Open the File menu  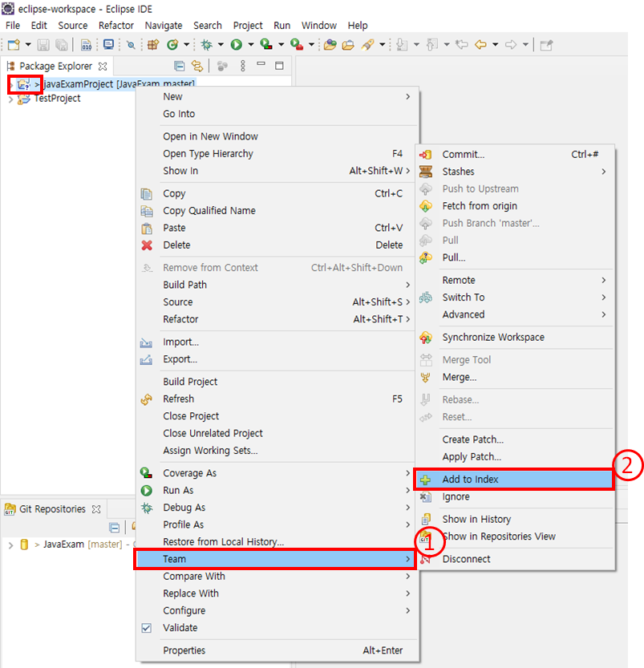point(13,26)
